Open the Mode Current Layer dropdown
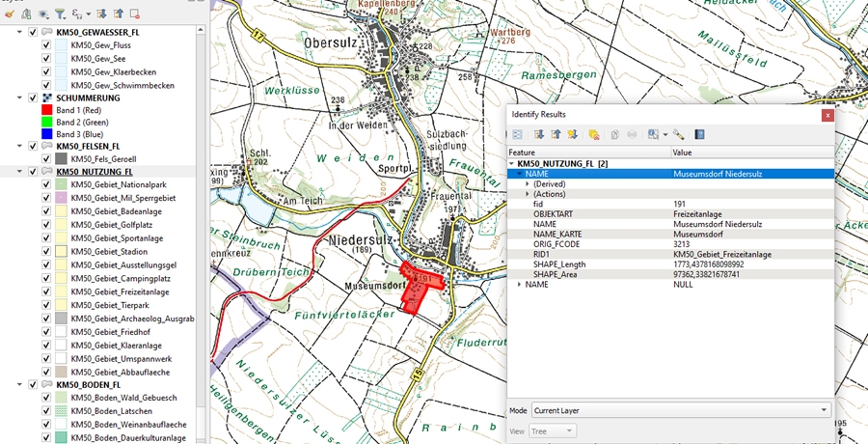Viewport: 868px width, 444px height. (x=681, y=411)
